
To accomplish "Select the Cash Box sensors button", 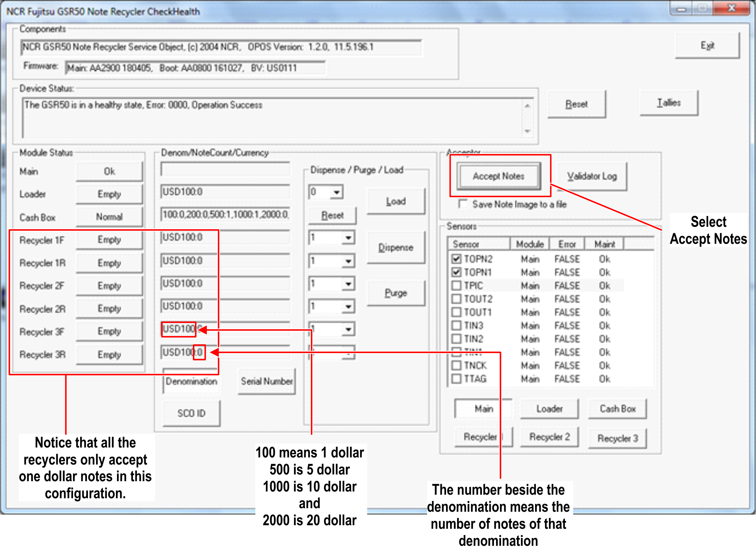I will tap(617, 409).
